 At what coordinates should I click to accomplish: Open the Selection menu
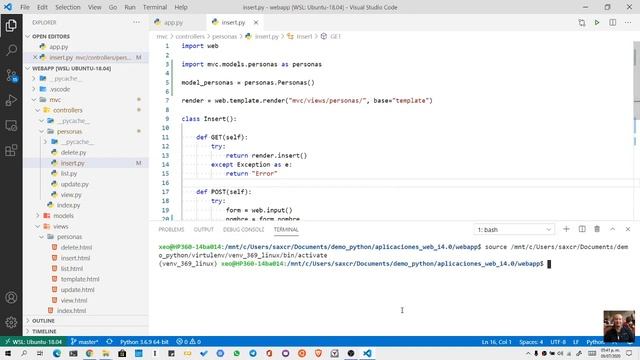[68, 7]
